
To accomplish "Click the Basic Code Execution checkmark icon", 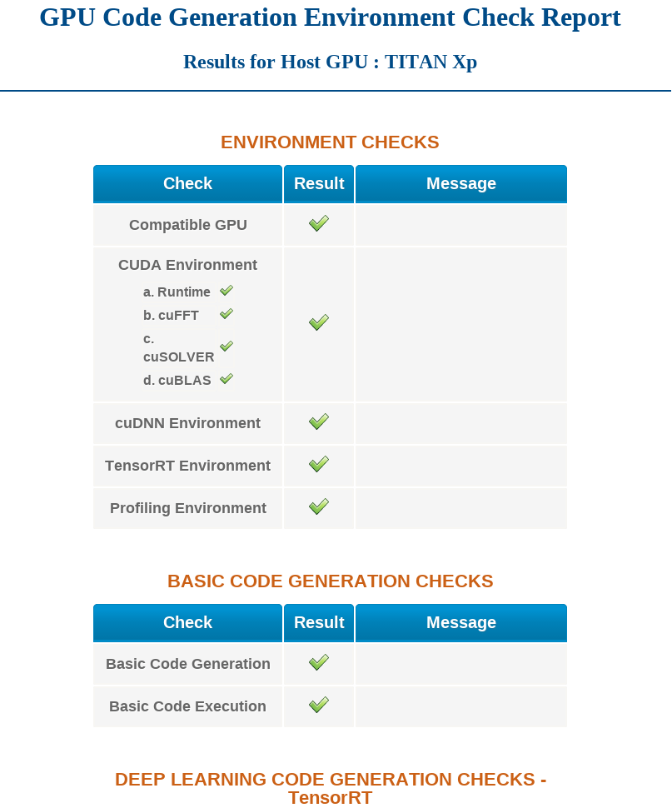I will point(318,705).
